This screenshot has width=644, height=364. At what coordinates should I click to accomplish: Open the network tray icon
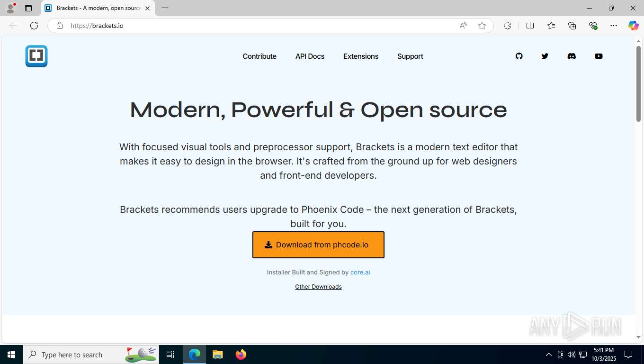583,355
